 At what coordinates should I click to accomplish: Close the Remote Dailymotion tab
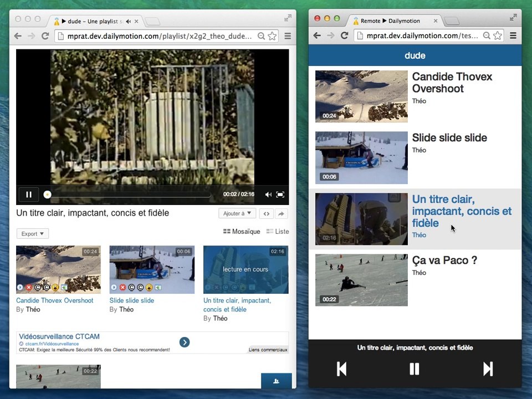[x=436, y=21]
